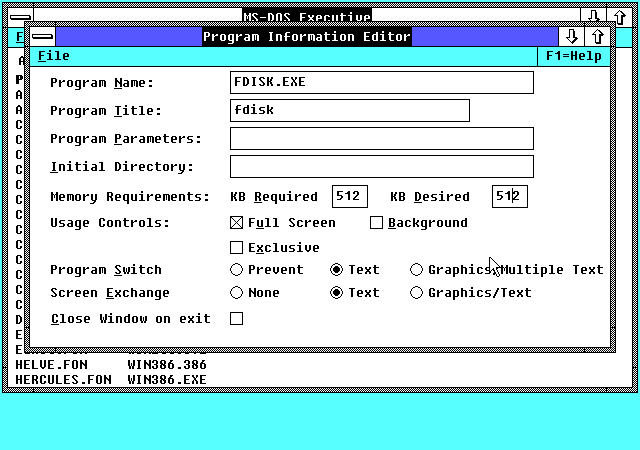Click the KB Desired memory field
The height and width of the screenshot is (450, 640).
[510, 196]
